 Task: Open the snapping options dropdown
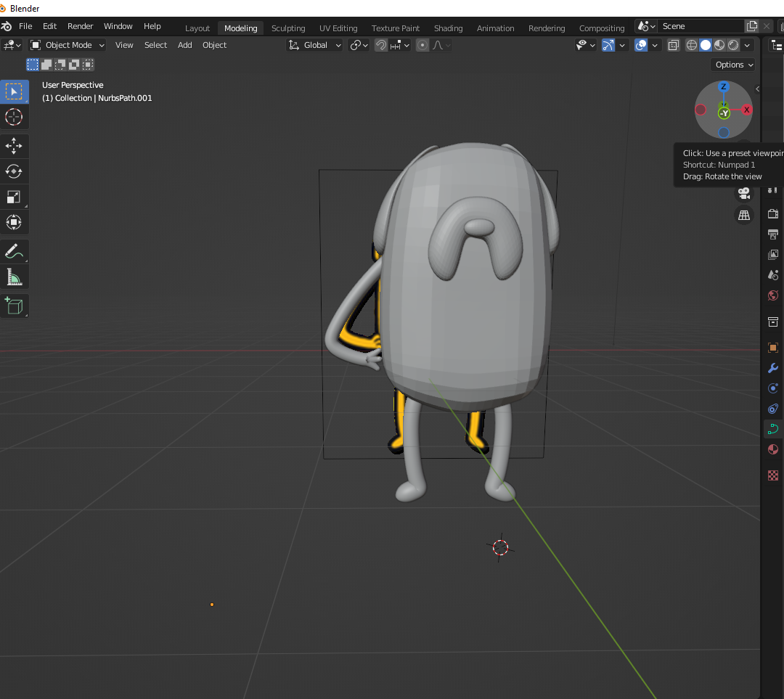400,45
